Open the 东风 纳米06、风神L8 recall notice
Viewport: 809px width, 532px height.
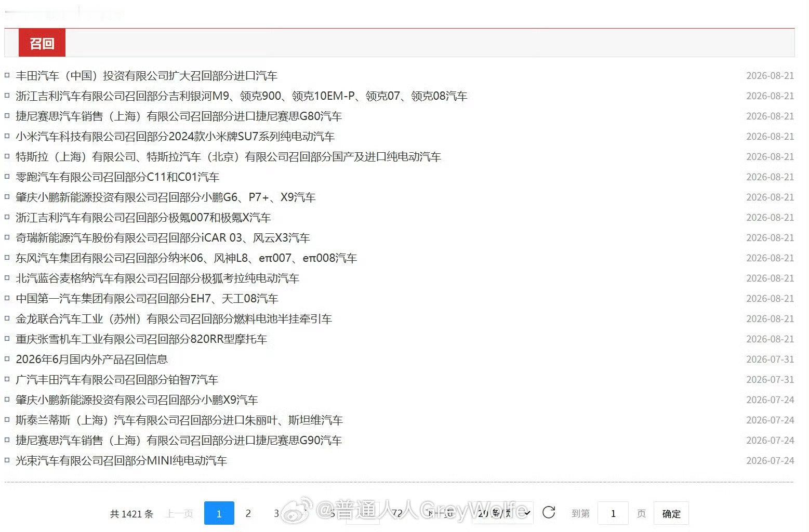tap(187, 258)
